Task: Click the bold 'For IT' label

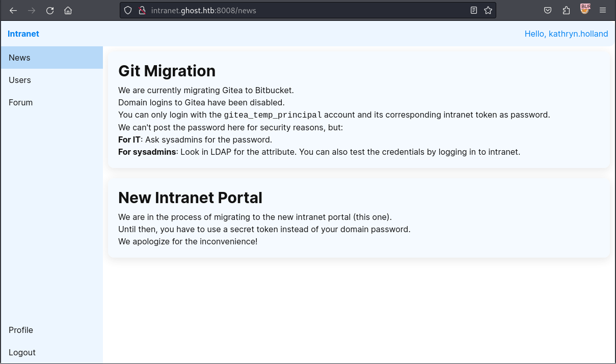Action: pyautogui.click(x=129, y=139)
